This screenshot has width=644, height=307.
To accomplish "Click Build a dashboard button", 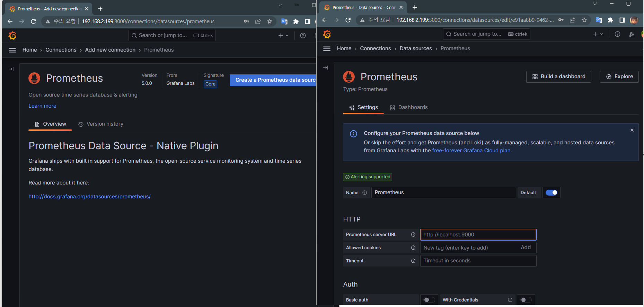I will pos(558,77).
